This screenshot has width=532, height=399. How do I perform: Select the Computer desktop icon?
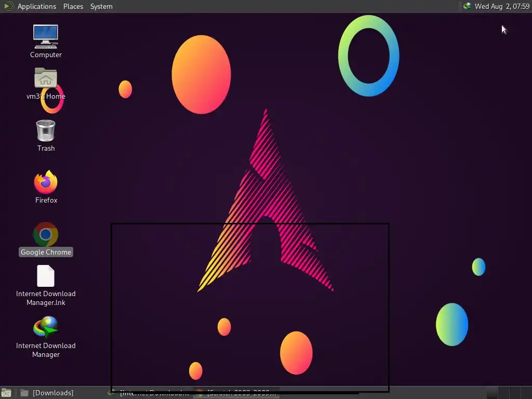pyautogui.click(x=46, y=37)
